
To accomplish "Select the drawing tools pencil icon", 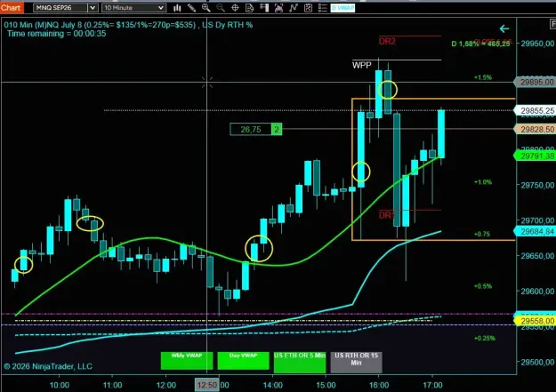I will pyautogui.click(x=191, y=8).
